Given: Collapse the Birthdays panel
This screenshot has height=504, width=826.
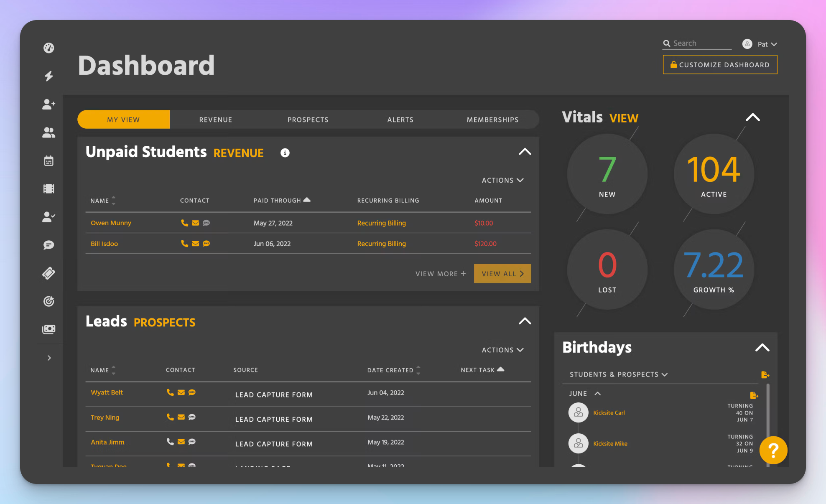Looking at the screenshot, I should click(762, 348).
